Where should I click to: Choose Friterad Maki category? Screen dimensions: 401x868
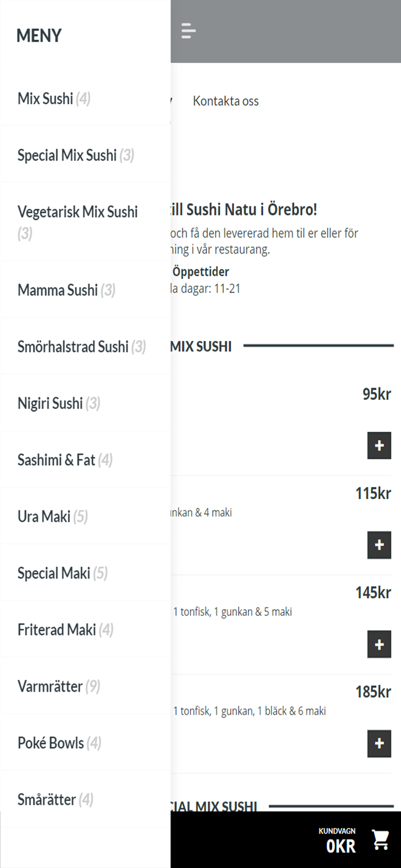click(x=86, y=629)
